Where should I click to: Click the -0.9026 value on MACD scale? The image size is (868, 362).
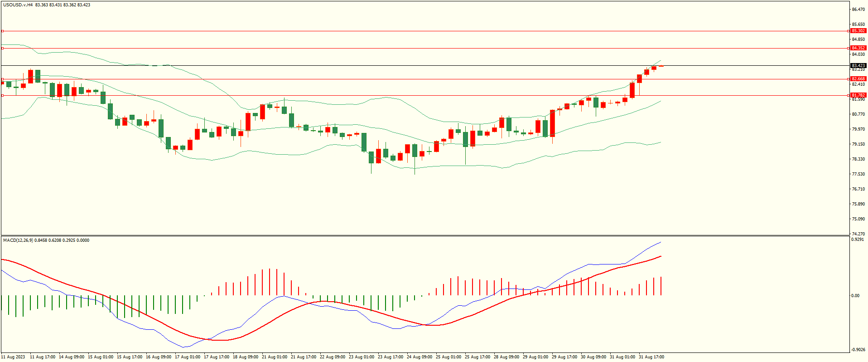[x=857, y=350]
